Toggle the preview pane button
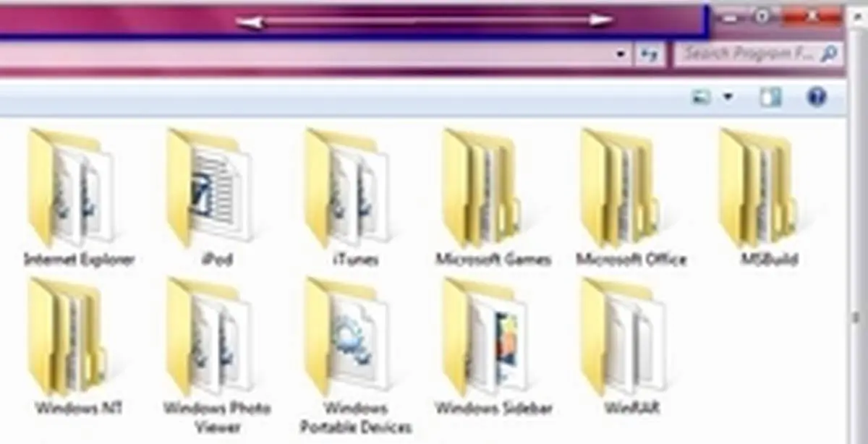The image size is (868, 444). 770,97
